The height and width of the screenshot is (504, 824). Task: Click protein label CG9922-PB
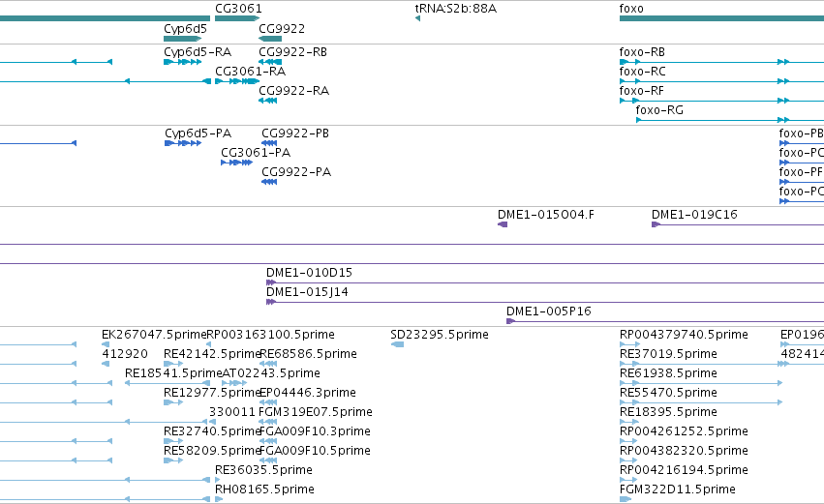tap(294, 133)
